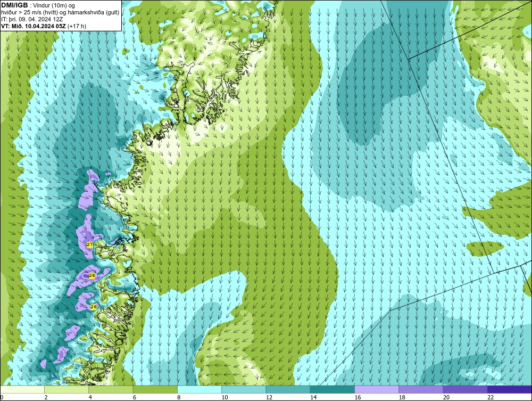Click the legend swatch for 10–12 m/s

(244, 389)
